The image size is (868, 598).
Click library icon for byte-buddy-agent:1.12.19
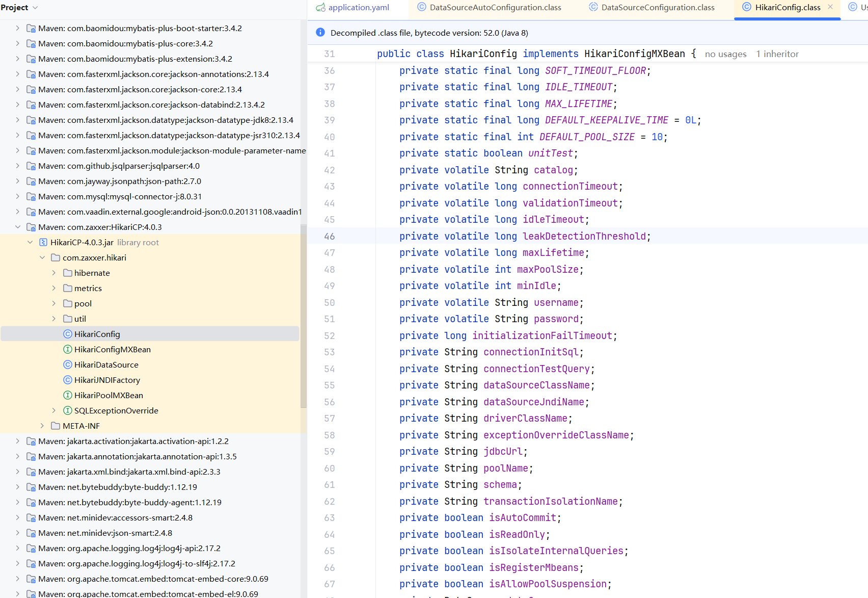(31, 502)
